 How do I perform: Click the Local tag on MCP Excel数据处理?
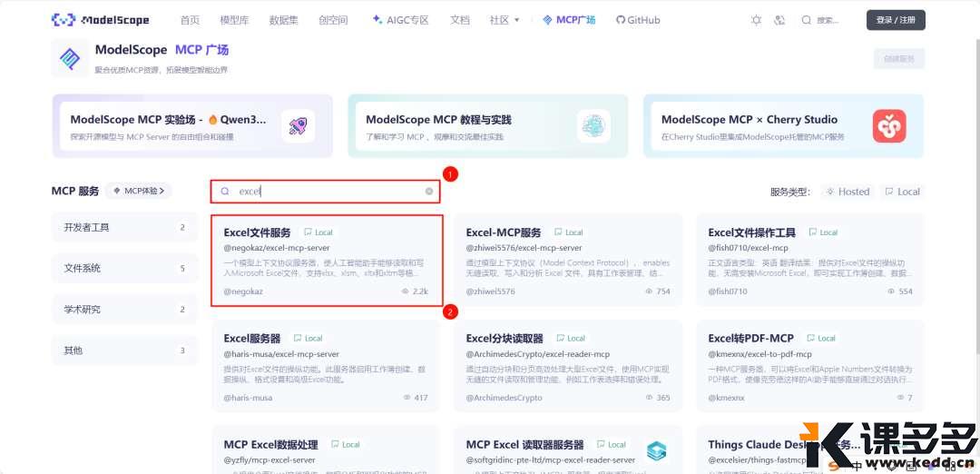tap(346, 445)
